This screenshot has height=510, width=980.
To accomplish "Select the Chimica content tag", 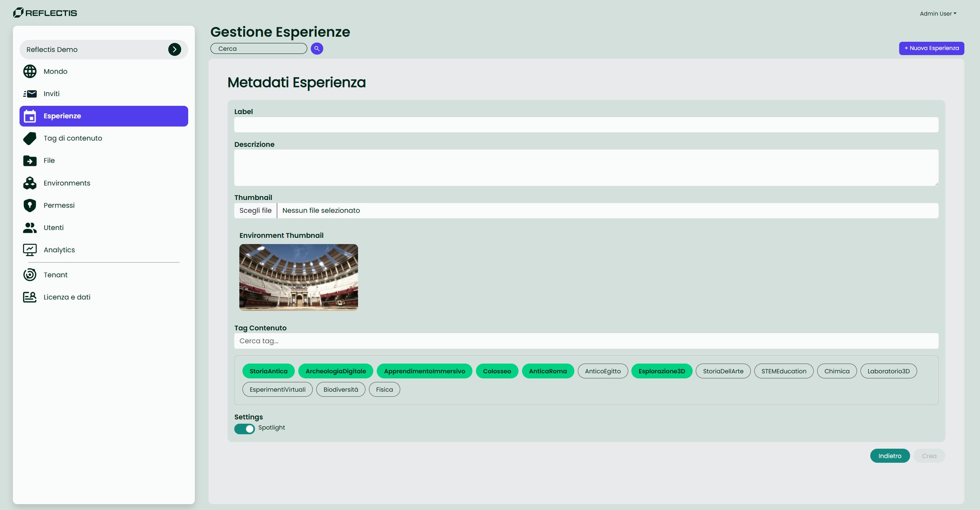I will (x=837, y=371).
